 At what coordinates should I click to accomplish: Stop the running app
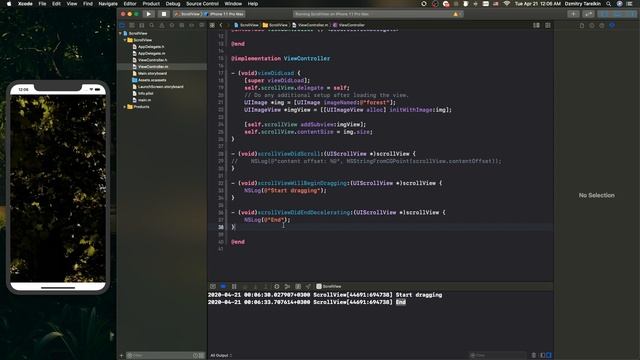(x=164, y=14)
